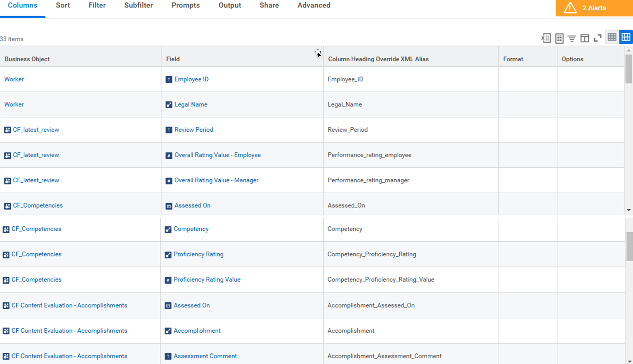This screenshot has height=364, width=633.
Task: Select the standard blue grid view toggle
Action: (626, 37)
